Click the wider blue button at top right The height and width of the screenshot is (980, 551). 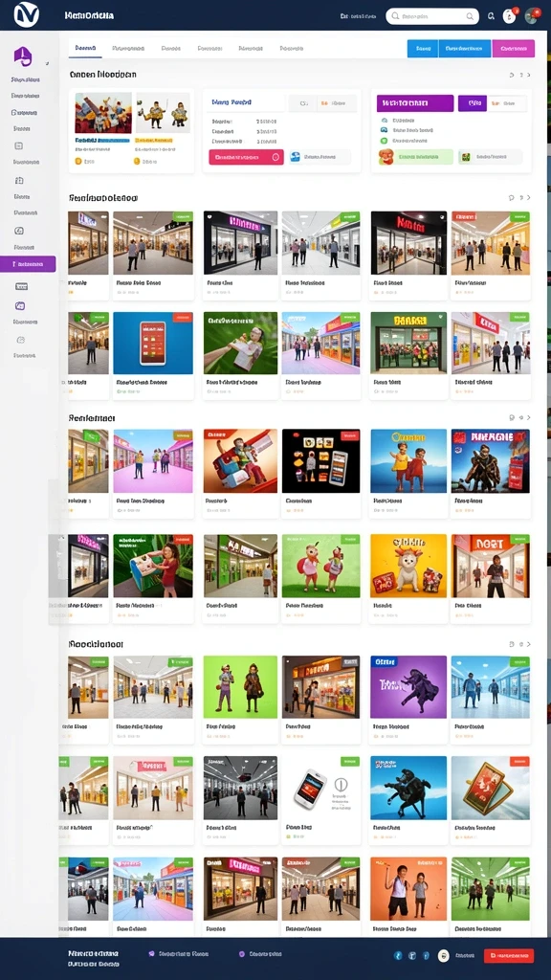coord(465,48)
